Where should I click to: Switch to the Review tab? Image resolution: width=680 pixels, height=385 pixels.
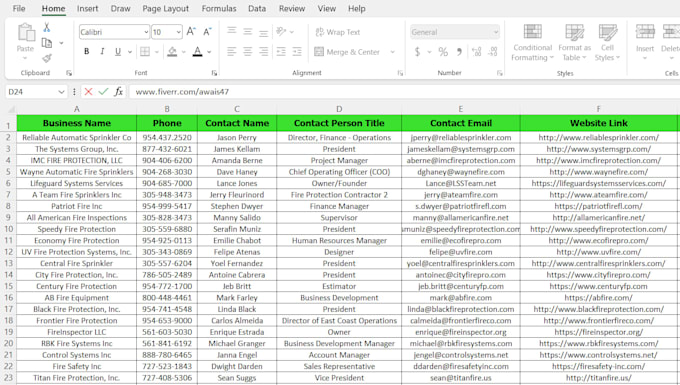(x=292, y=8)
